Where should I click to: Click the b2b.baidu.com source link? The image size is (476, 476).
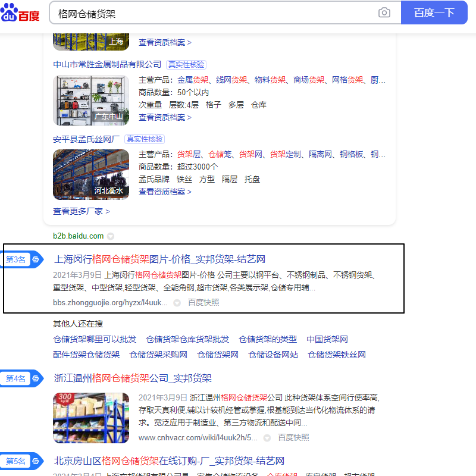pyautogui.click(x=79, y=236)
